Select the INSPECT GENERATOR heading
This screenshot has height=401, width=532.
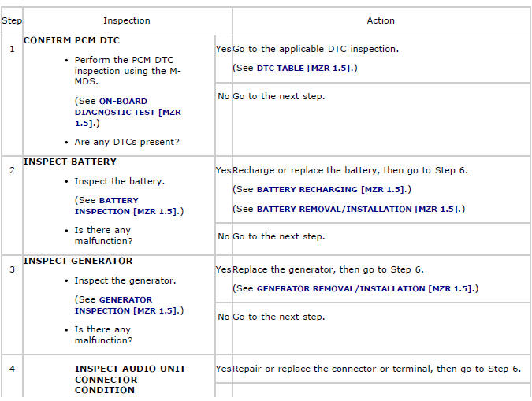[78, 261]
